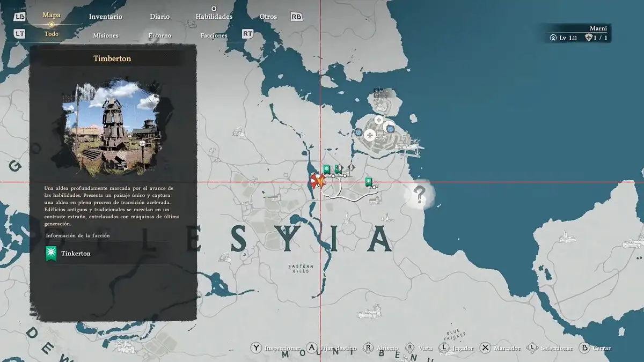Filter map by Misiones
The image size is (644, 362).
(x=106, y=35)
